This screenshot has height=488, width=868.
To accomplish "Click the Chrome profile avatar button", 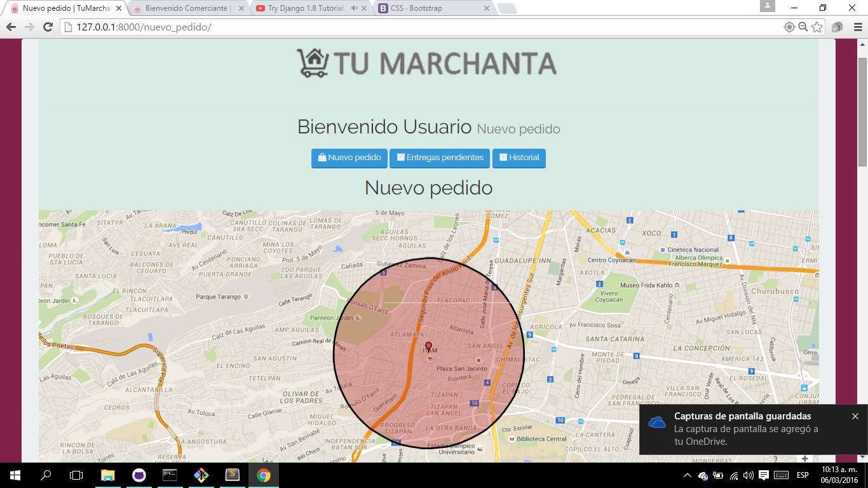I will pos(767,6).
